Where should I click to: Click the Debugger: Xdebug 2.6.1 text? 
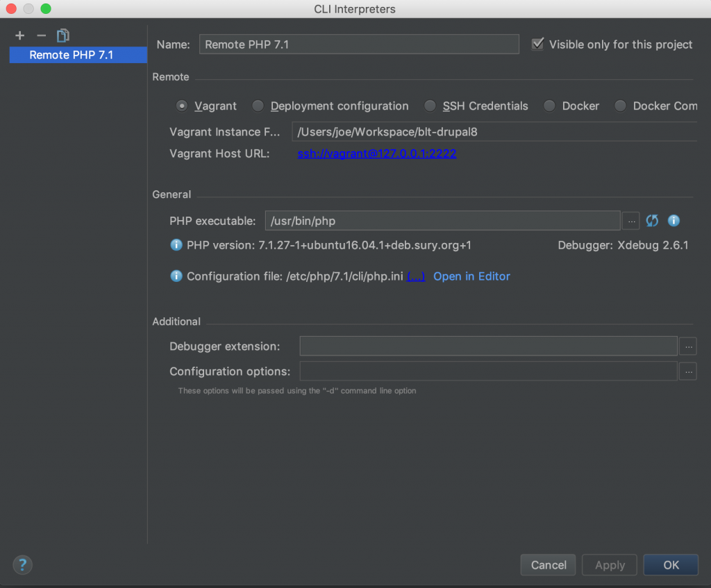tap(623, 245)
